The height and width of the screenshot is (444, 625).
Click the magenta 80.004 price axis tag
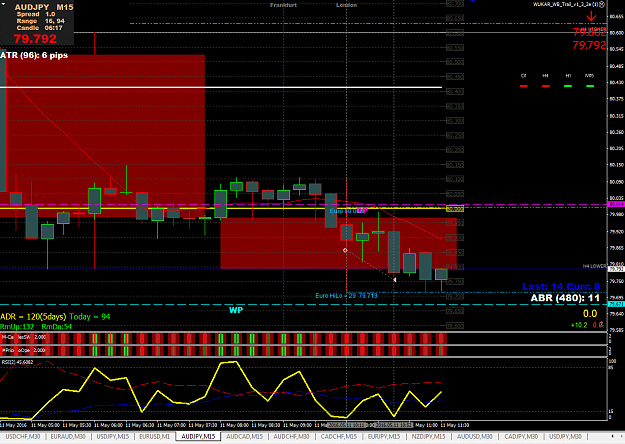[616, 204]
